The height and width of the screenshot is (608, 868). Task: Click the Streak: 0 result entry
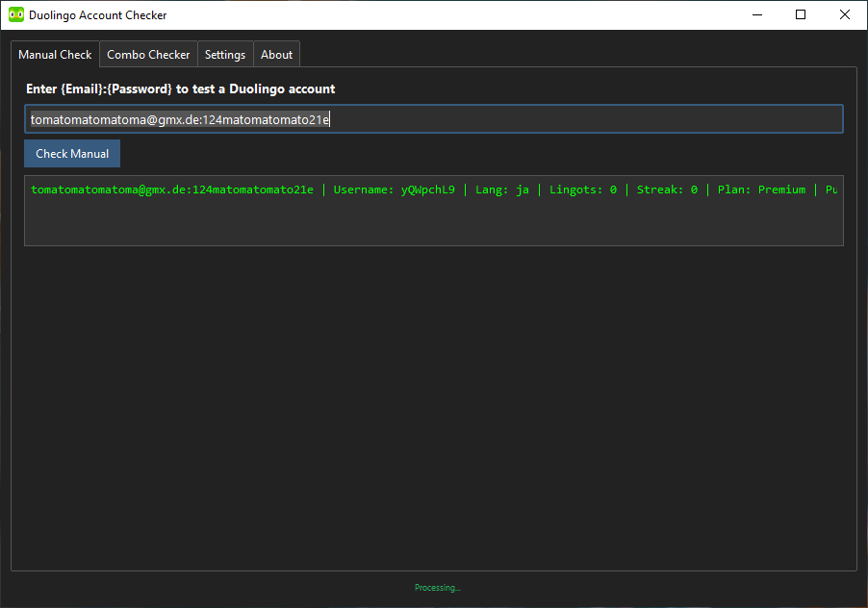pyautogui.click(x=667, y=190)
